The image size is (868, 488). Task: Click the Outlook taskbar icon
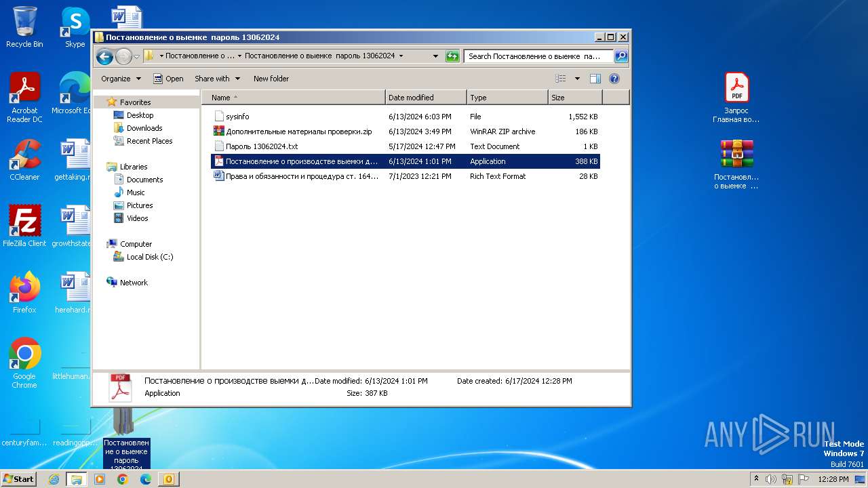[x=169, y=479]
